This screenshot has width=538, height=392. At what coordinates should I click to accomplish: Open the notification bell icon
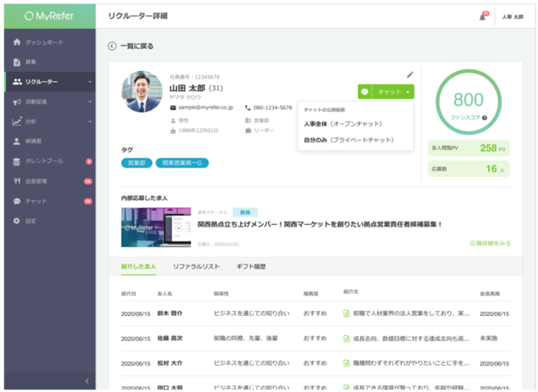coord(483,17)
